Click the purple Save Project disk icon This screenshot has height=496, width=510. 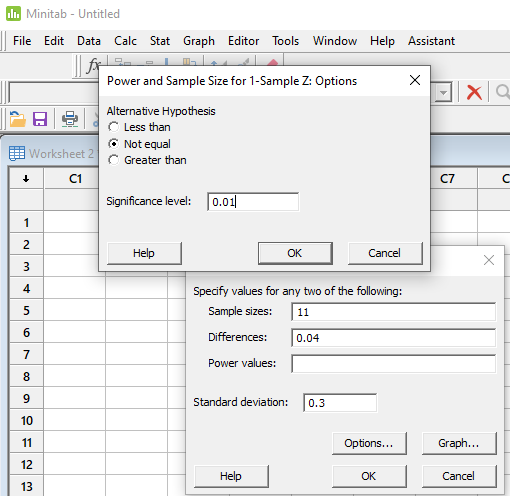40,119
